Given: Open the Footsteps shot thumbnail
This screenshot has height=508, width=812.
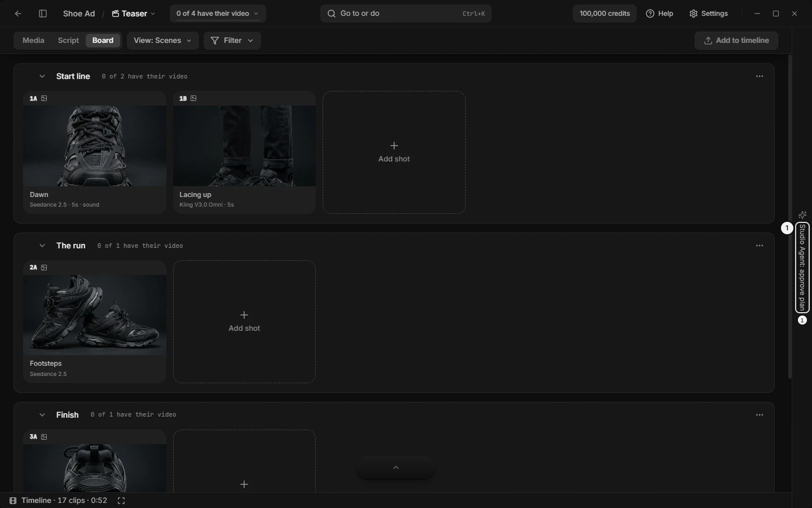Looking at the screenshot, I should pos(95,315).
